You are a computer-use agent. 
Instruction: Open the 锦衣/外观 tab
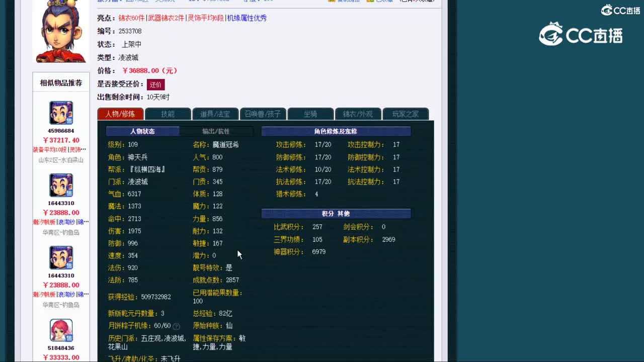pyautogui.click(x=358, y=114)
